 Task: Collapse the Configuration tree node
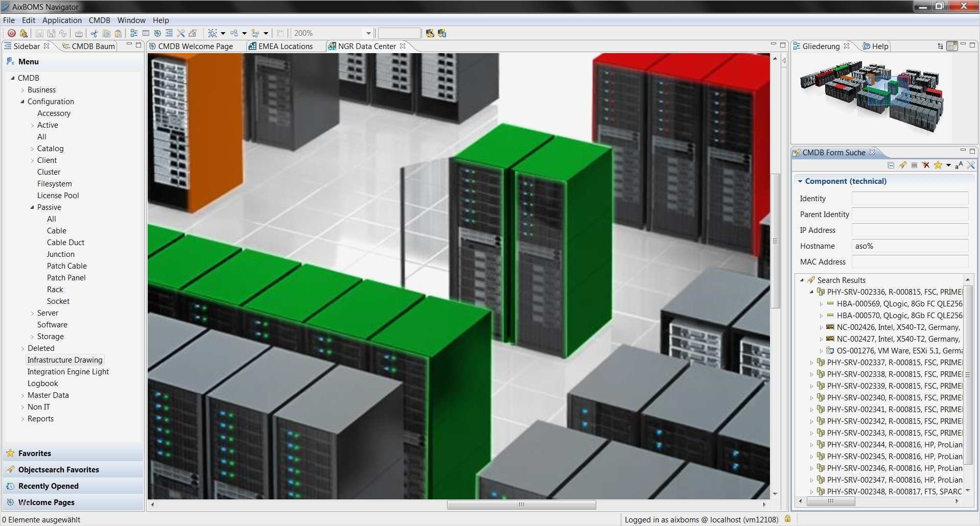coord(22,102)
